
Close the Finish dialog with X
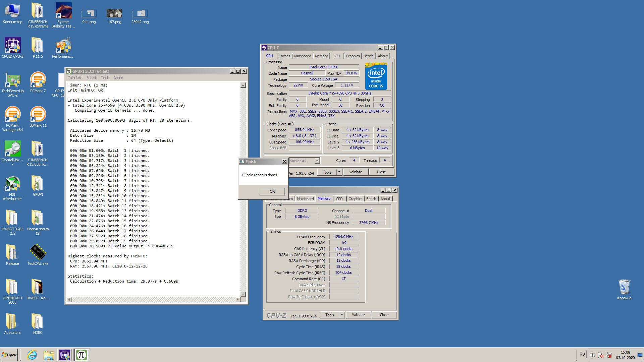[284, 162]
